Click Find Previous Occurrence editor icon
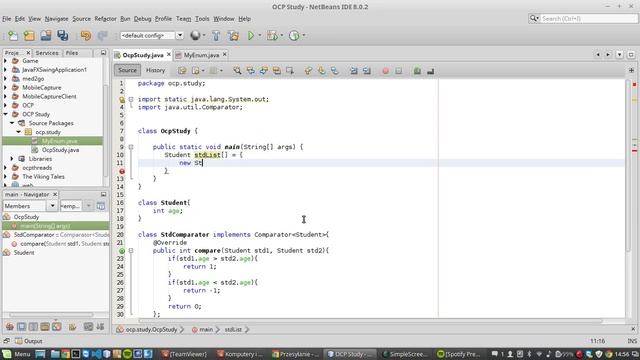 (x=250, y=71)
